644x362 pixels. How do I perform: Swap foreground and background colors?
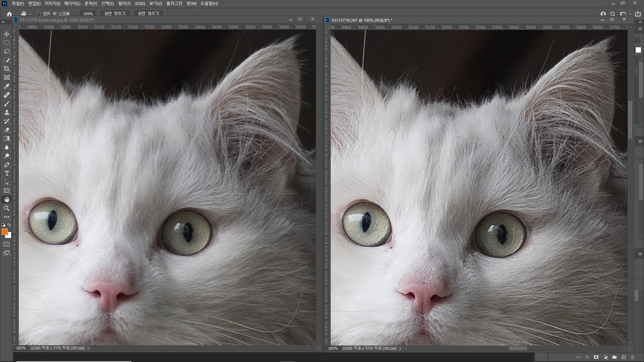9,225
